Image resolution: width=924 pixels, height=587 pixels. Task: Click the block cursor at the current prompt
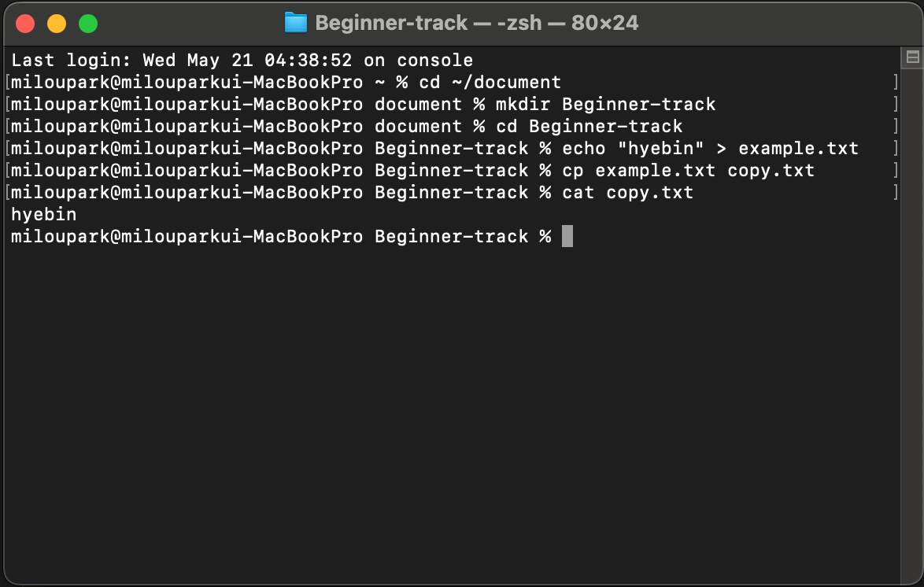pos(567,236)
